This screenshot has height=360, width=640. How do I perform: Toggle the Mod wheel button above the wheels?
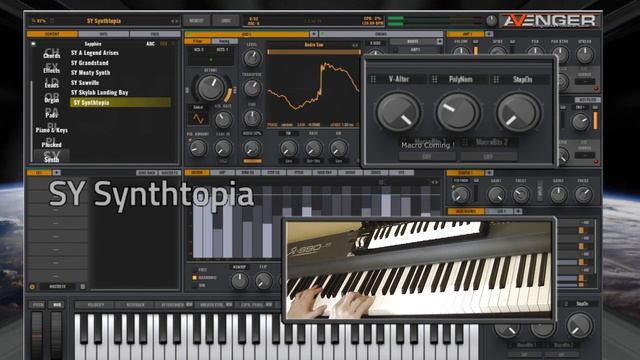click(56, 304)
